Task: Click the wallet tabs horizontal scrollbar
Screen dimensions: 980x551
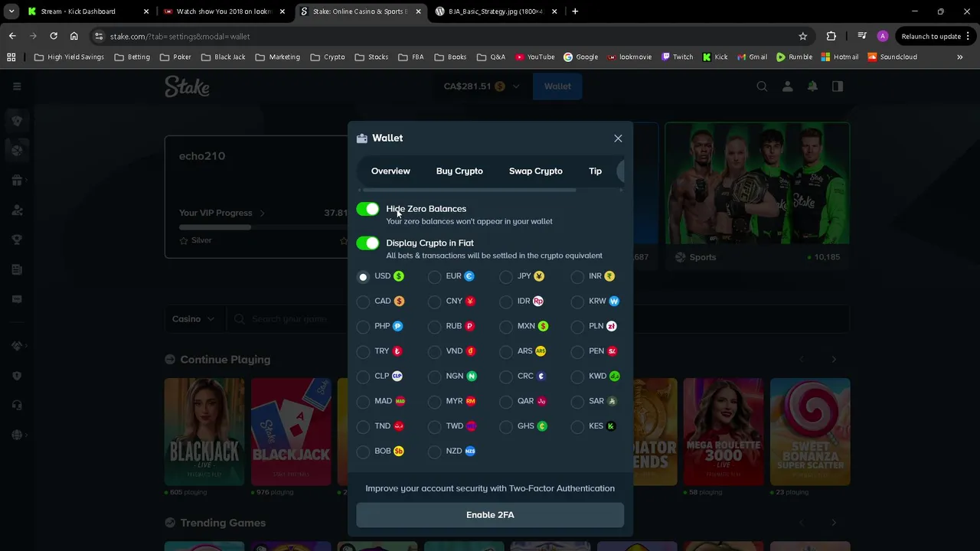Action: click(469, 190)
